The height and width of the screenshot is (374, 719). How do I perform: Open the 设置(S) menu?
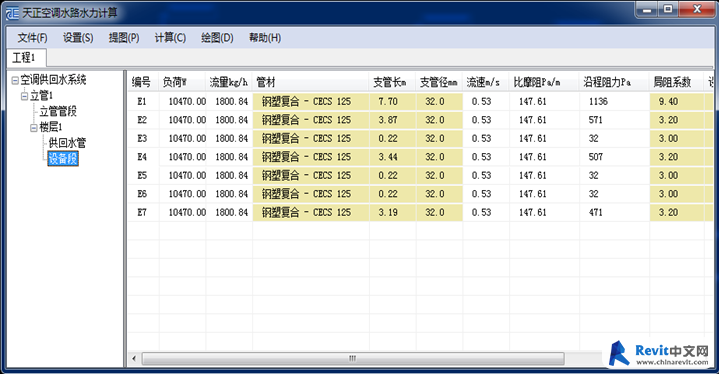[x=78, y=38]
